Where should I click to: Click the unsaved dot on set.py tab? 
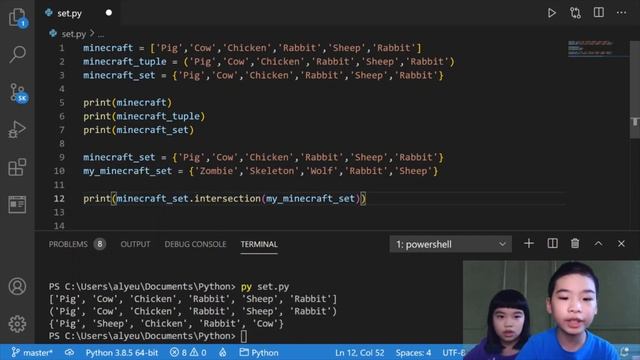point(109,13)
